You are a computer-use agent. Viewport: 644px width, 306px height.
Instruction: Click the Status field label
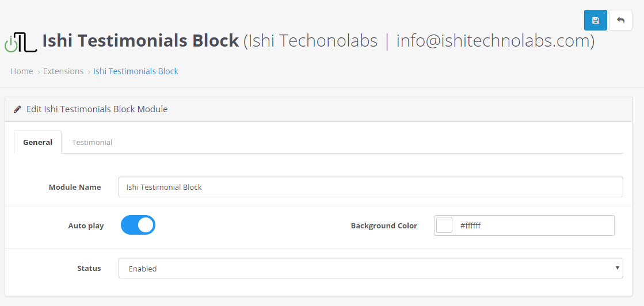[x=89, y=268]
